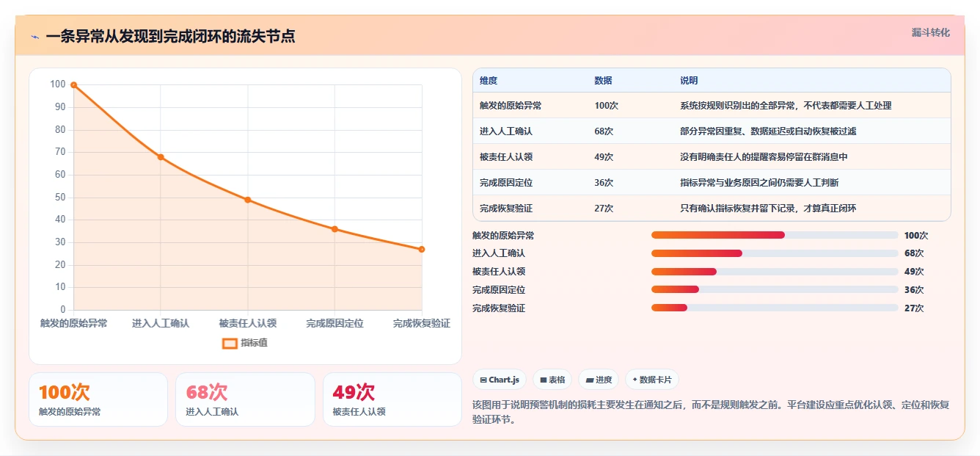
Task: Select table cell 被责任人认领
Action: [x=506, y=157]
